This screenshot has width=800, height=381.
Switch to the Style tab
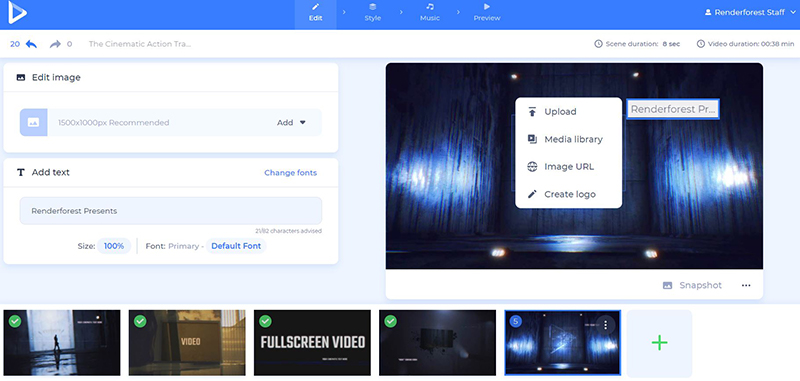click(x=372, y=12)
